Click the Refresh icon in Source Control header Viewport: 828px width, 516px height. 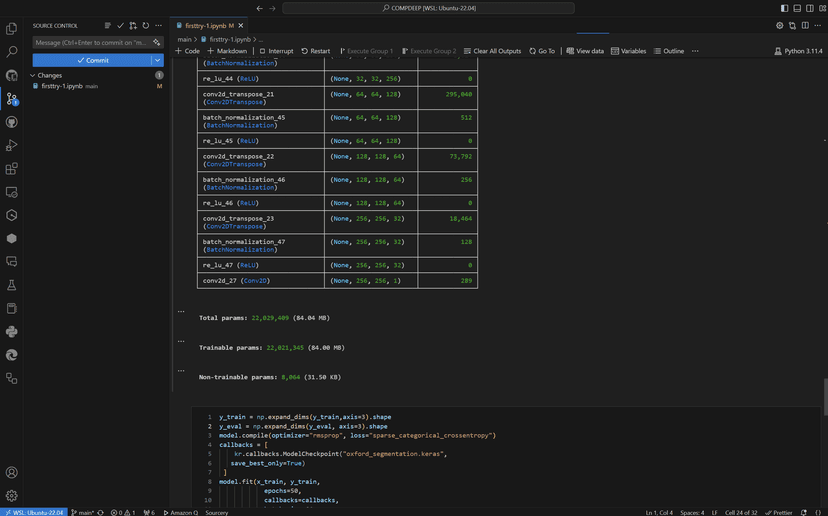145,25
